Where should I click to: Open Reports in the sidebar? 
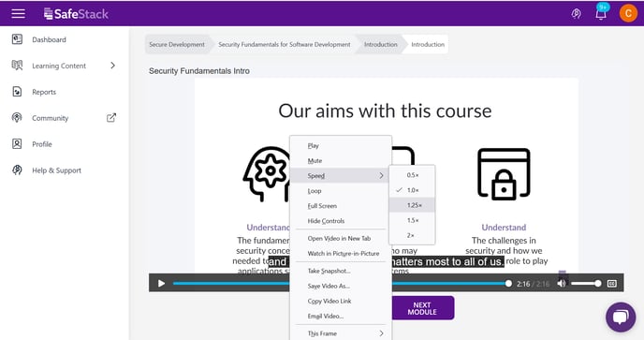(x=44, y=92)
